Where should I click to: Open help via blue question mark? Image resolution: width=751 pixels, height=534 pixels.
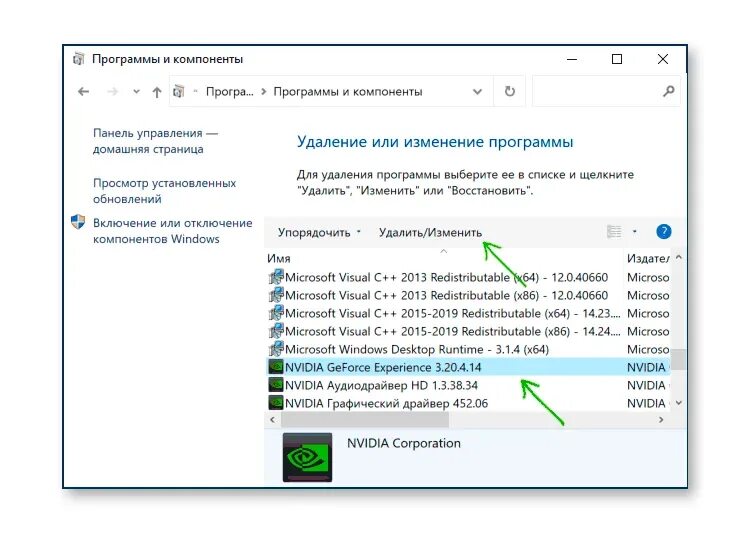coord(663,232)
